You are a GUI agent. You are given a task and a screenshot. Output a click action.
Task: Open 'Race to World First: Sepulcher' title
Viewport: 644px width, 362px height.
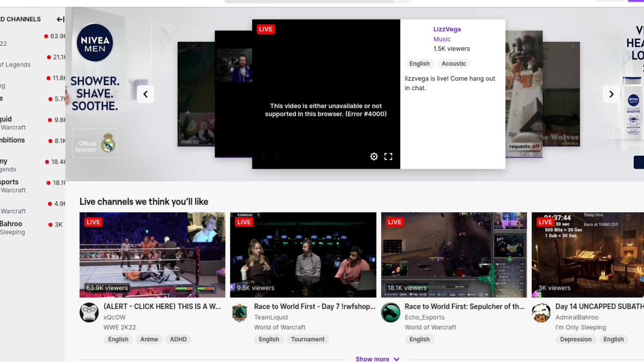coord(465,306)
